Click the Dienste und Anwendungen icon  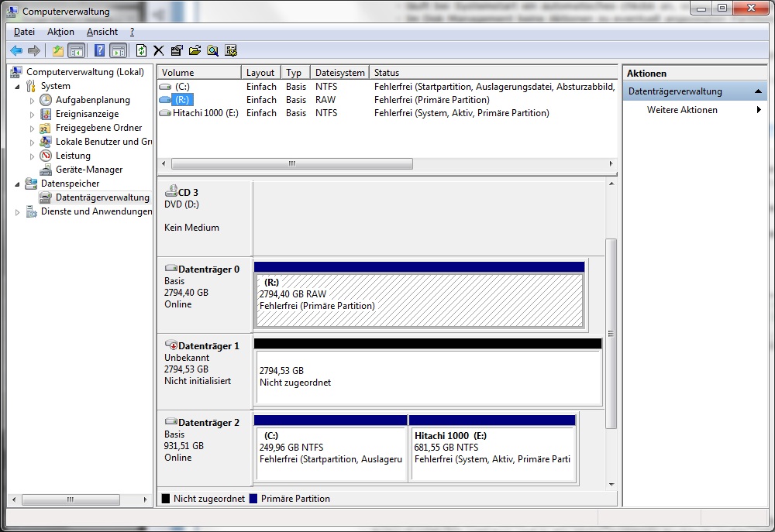[x=31, y=211]
